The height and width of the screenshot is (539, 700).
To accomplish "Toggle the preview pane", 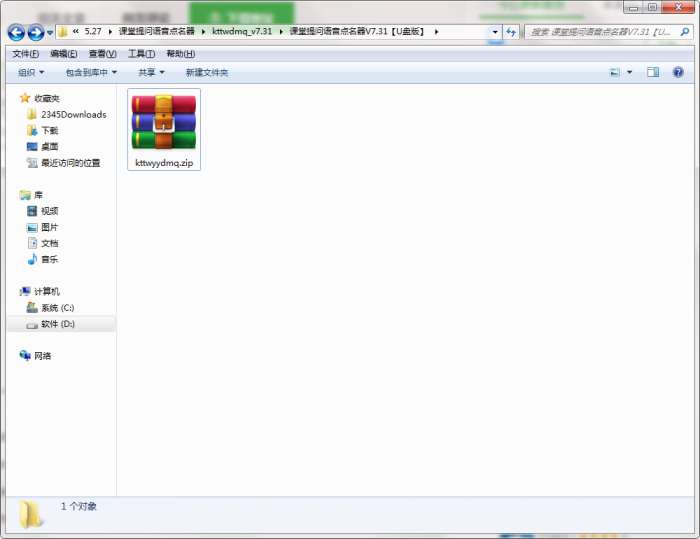I will (x=653, y=72).
